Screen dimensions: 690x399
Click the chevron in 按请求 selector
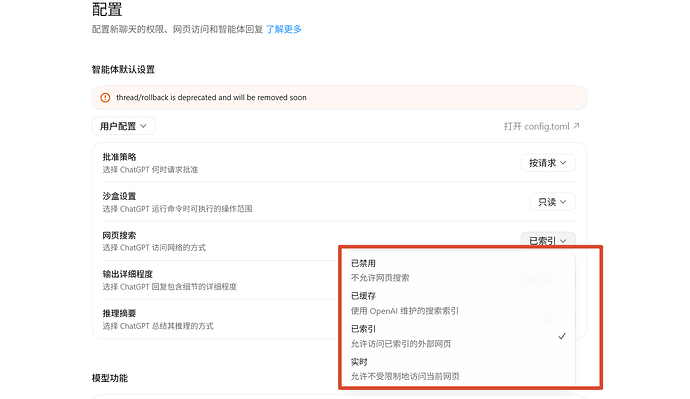click(x=563, y=163)
